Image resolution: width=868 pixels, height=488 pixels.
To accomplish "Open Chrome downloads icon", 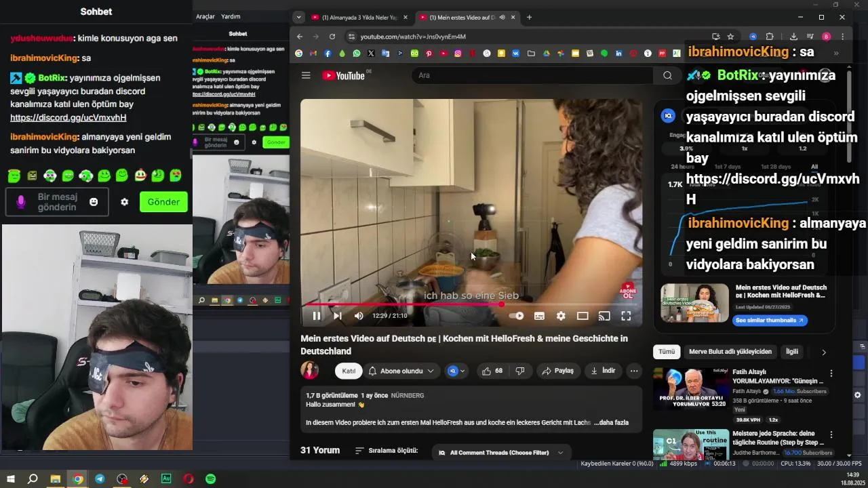I will 793,37.
